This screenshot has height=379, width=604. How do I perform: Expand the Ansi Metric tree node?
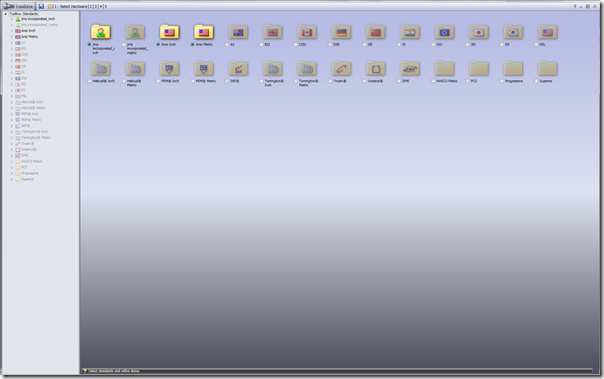pyautogui.click(x=12, y=37)
